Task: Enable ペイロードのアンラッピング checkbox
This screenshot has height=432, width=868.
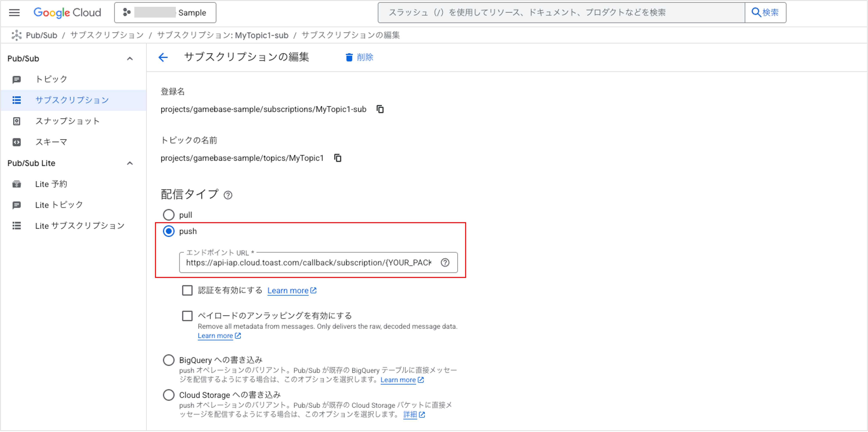Action: coord(187,316)
